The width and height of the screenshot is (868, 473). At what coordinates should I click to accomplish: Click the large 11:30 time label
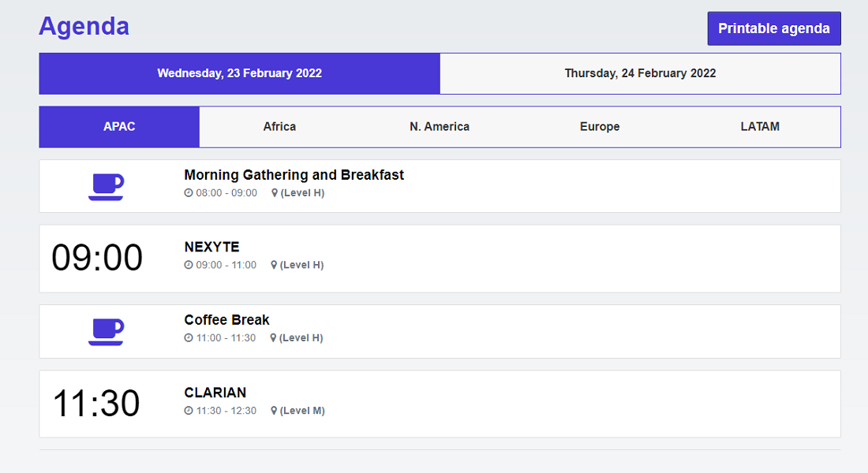96,404
